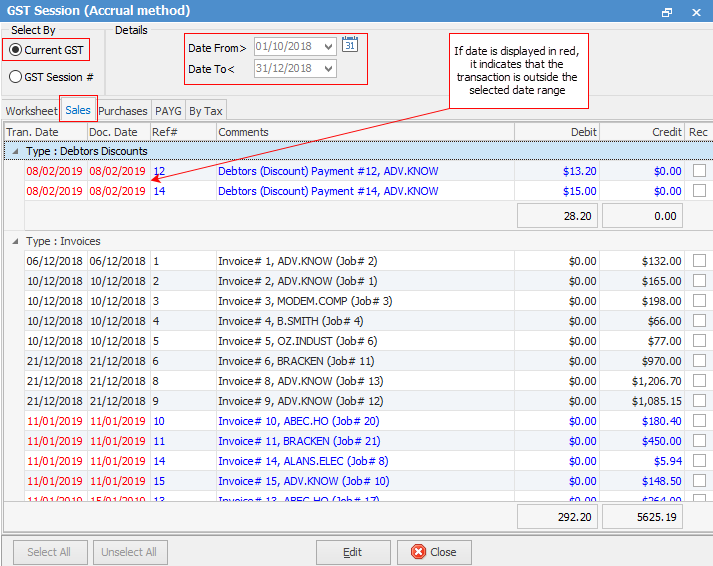Image resolution: width=713 pixels, height=566 pixels.
Task: Tick Rec checkbox for Invoice# 6 BRACKEN
Action: pyautogui.click(x=699, y=361)
